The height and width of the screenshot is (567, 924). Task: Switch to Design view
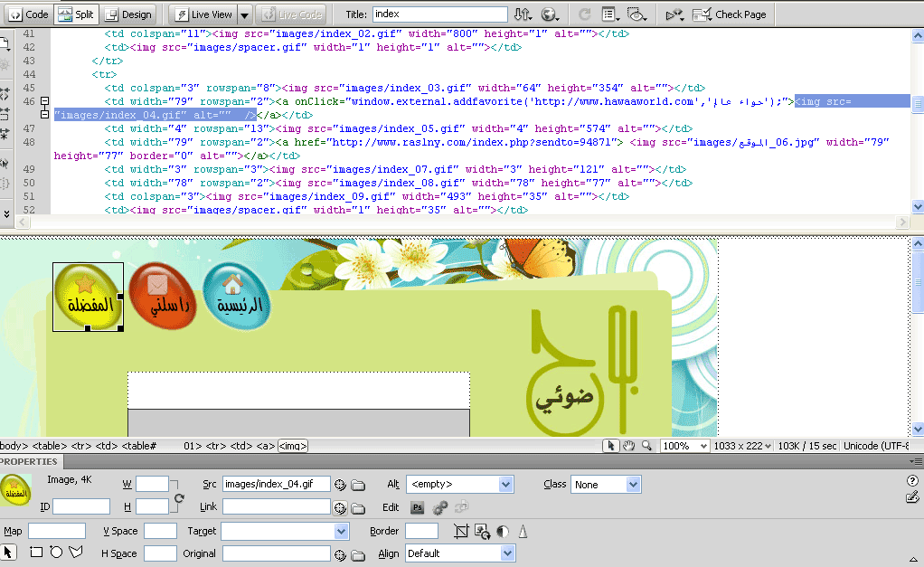click(x=127, y=14)
